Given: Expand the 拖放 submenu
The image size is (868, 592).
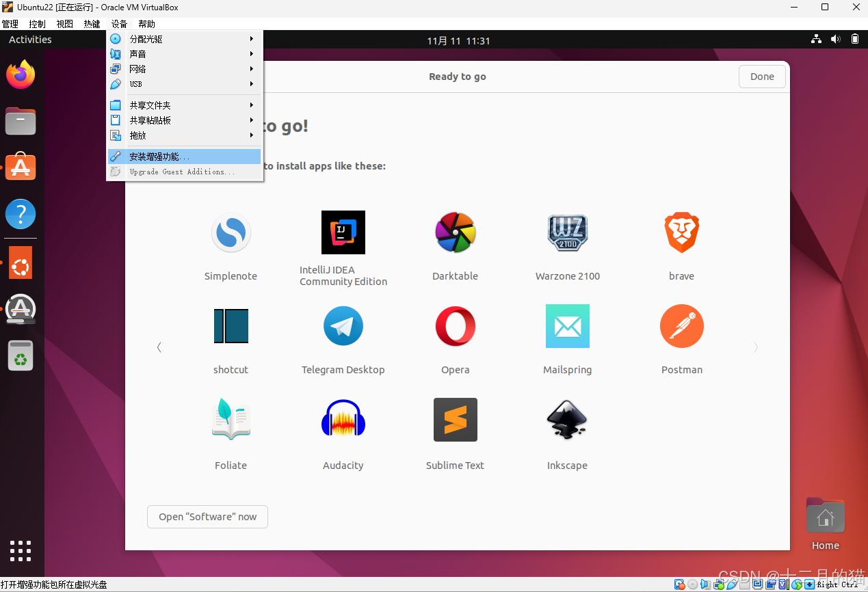Looking at the screenshot, I should coord(184,135).
